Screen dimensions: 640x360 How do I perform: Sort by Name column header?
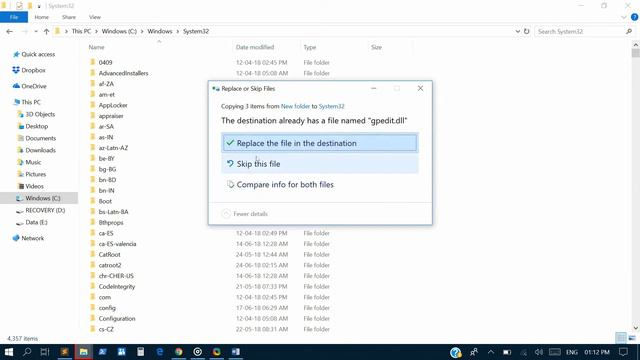click(x=97, y=47)
